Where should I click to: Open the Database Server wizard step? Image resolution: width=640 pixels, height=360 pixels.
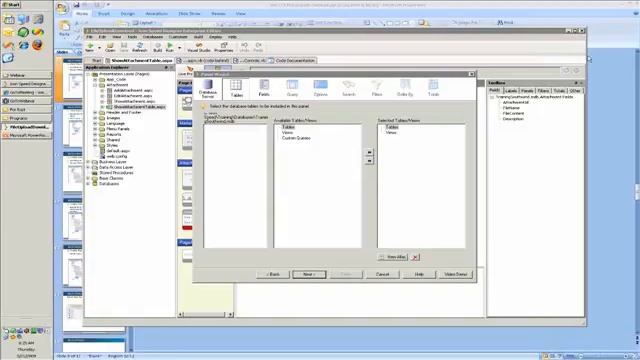[x=208, y=88]
